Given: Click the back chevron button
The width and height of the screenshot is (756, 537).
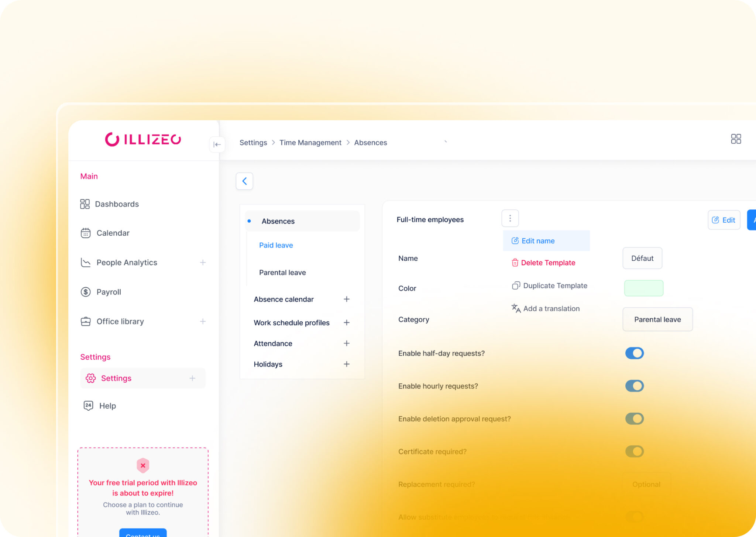Looking at the screenshot, I should [x=244, y=181].
